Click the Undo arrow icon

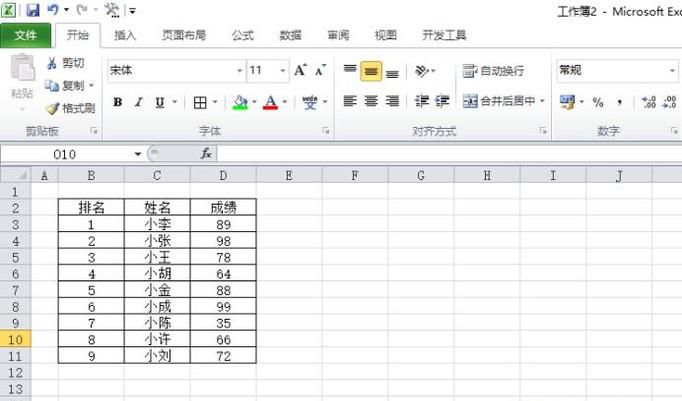tap(53, 10)
